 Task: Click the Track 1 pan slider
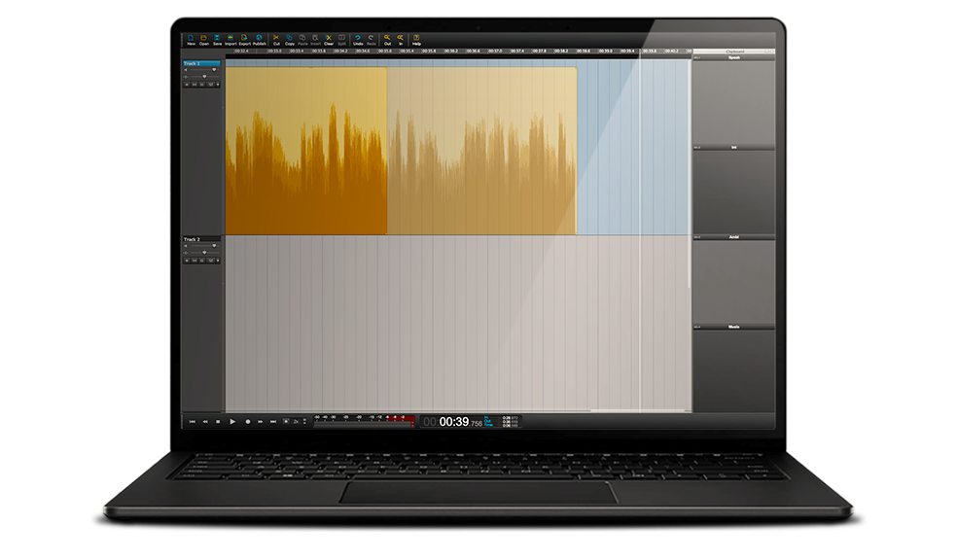coord(205,76)
